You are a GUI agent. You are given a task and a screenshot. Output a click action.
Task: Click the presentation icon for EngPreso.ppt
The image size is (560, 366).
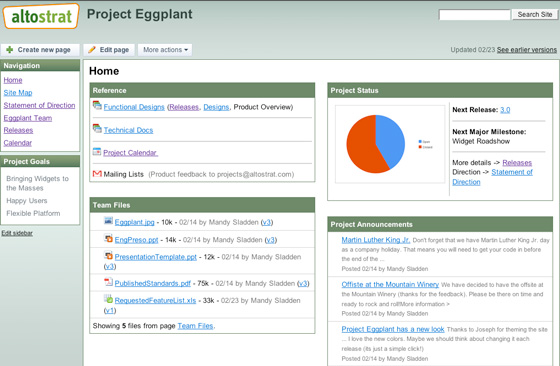(108, 238)
